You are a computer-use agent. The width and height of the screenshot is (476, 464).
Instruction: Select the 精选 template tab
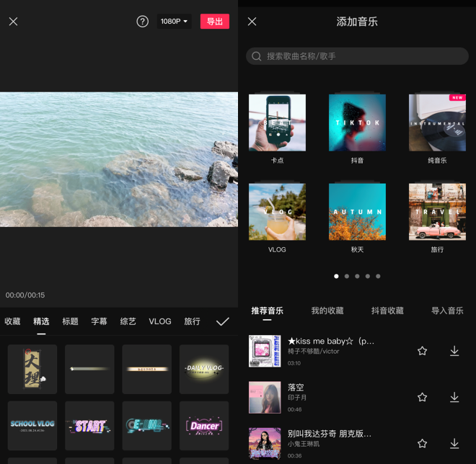point(41,321)
